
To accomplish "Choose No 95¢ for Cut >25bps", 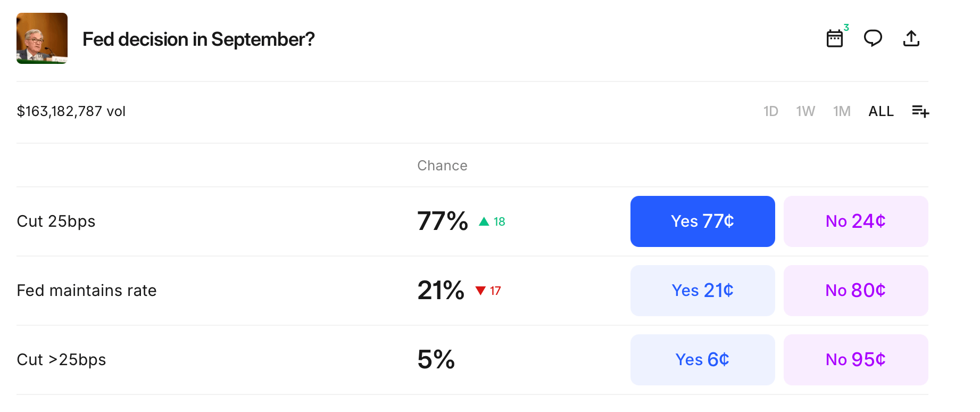I will [856, 360].
